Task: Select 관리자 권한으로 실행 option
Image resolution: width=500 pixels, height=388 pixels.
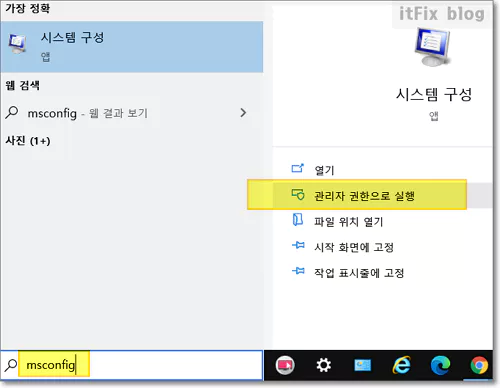Action: point(382,195)
